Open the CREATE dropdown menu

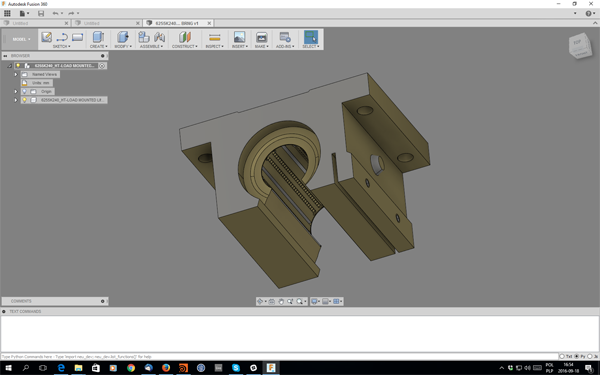98,46
